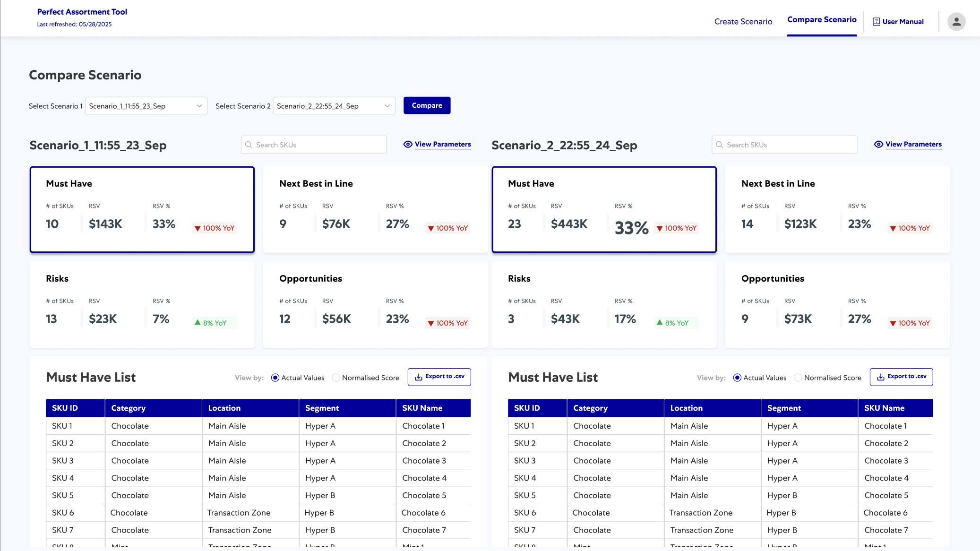Click Chocolate 7 cell in Scenario 2 table
This screenshot has height=551, width=980.
tap(895, 531)
